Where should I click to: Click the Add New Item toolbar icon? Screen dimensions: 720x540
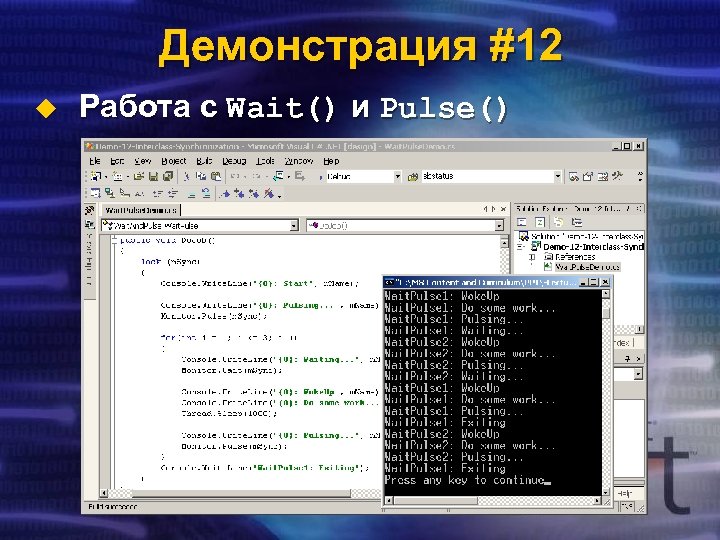118,176
